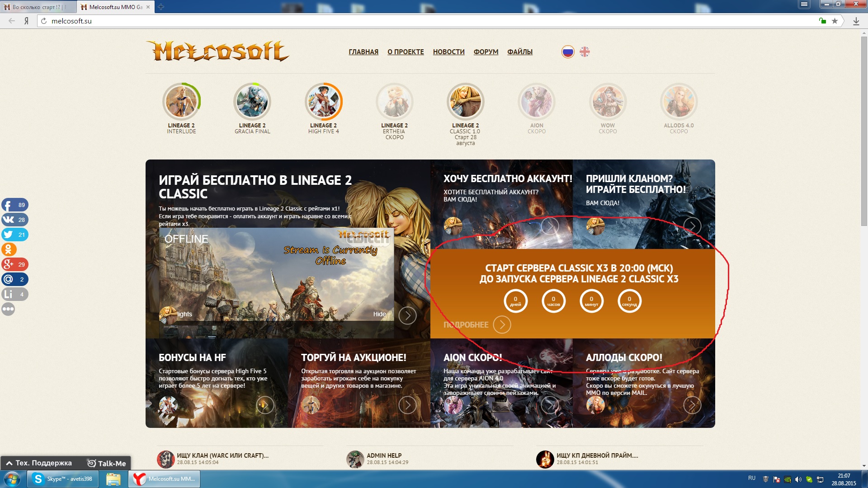Go to ГЛАВНАЯ menu item
The image size is (868, 488).
[x=363, y=52]
